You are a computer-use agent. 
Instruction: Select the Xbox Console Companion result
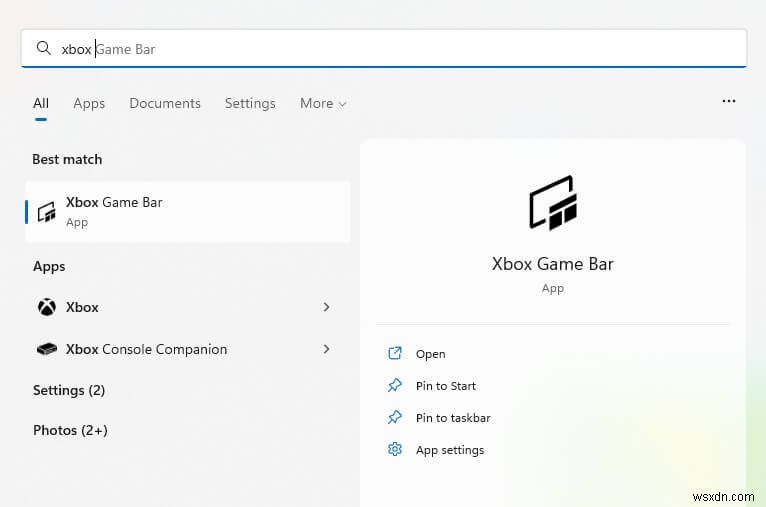188,349
